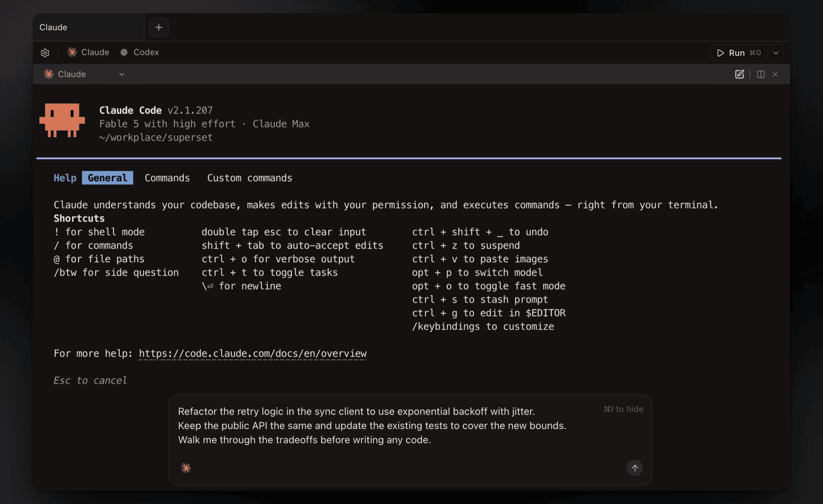The width and height of the screenshot is (823, 504).
Task: Click the new chat compose icon
Action: point(740,74)
